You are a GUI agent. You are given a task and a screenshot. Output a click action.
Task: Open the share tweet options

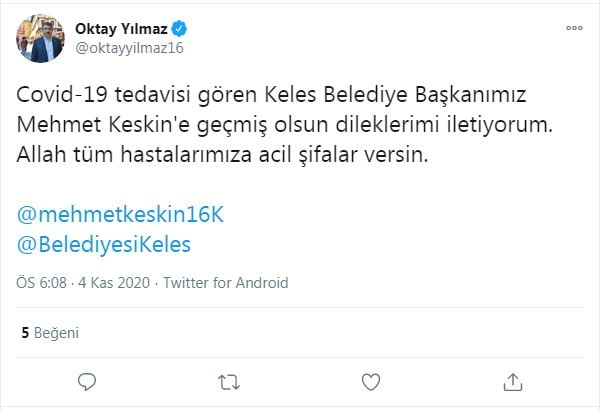(512, 381)
